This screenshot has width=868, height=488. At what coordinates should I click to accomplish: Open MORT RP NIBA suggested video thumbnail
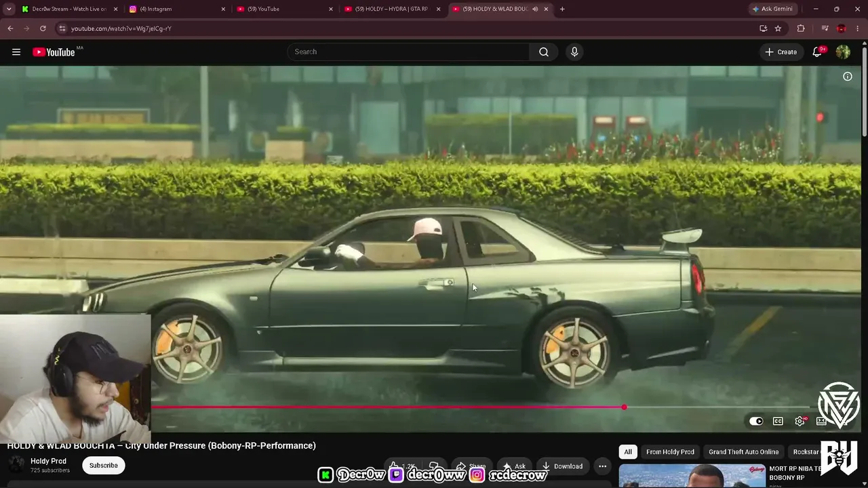coord(692,476)
